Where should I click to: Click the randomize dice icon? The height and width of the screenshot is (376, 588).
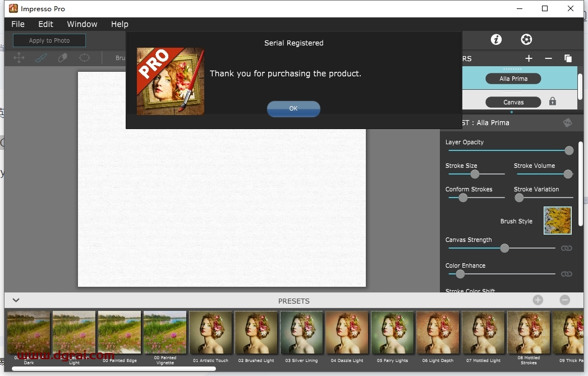pos(567,123)
